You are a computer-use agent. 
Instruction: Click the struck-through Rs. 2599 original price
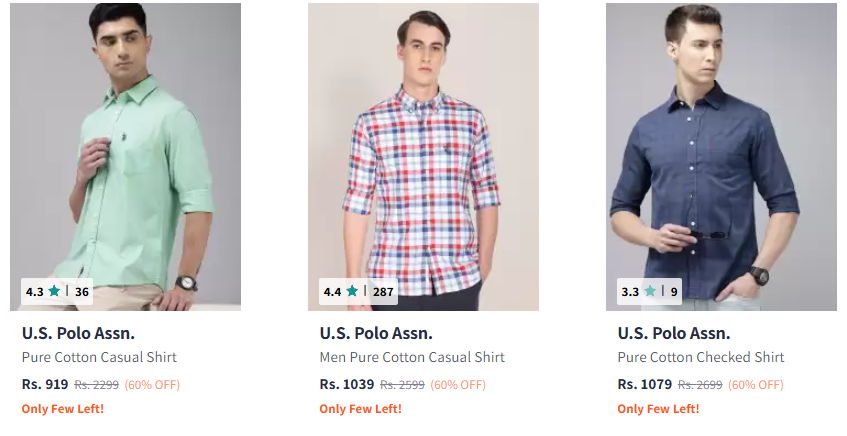403,385
